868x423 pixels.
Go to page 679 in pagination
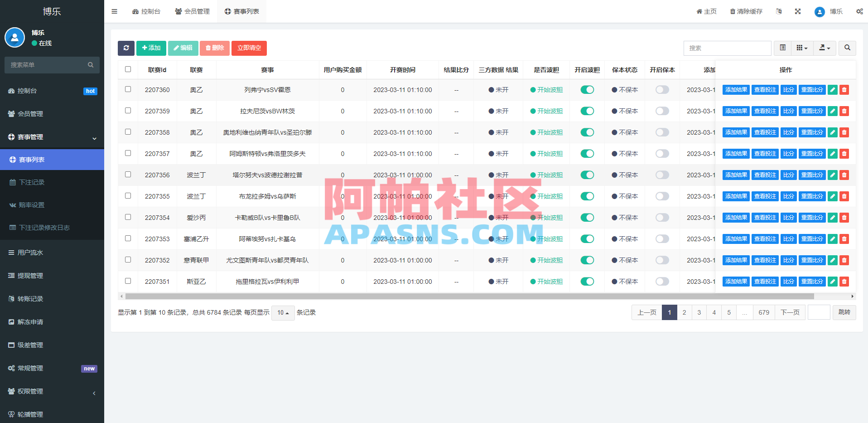coord(764,312)
